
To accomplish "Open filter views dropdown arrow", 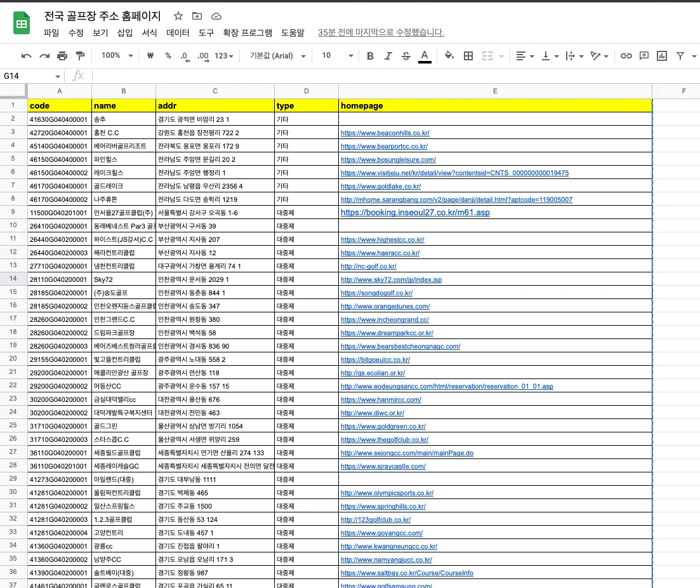I will (694, 57).
